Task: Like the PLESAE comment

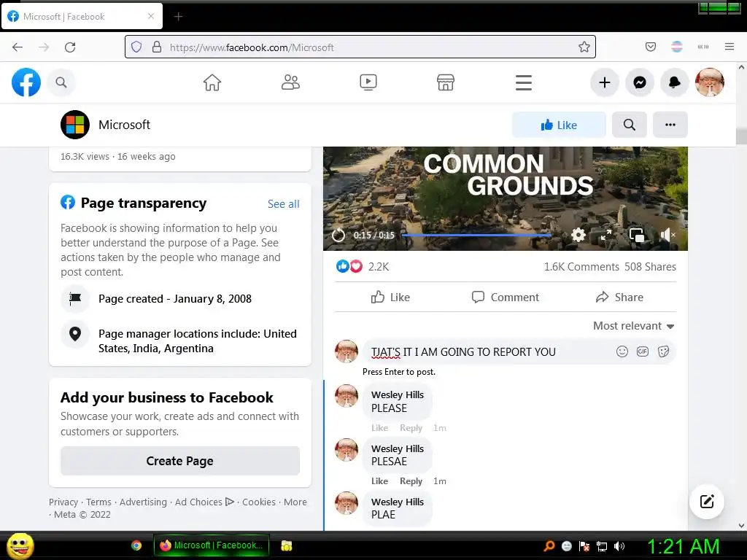Action: click(x=379, y=481)
